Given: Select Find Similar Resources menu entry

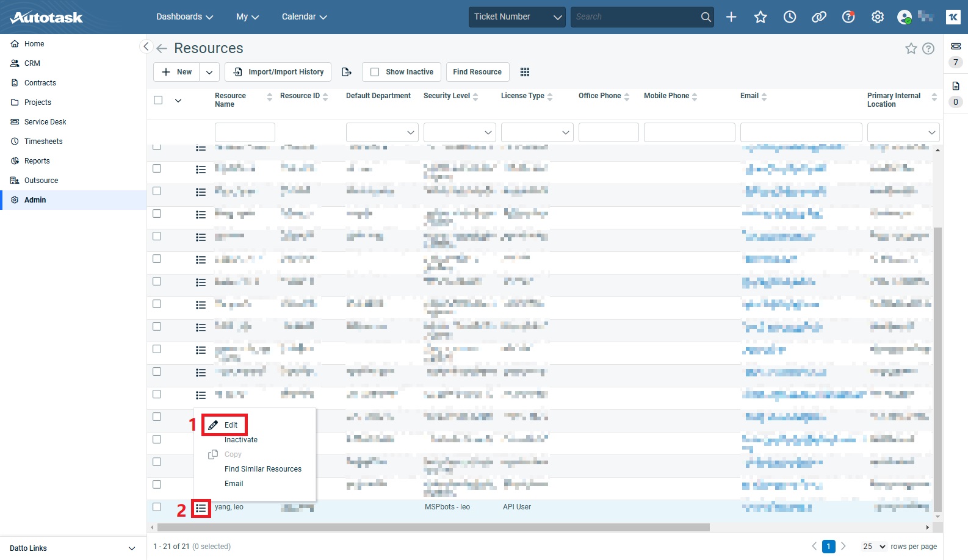Looking at the screenshot, I should coord(262,469).
